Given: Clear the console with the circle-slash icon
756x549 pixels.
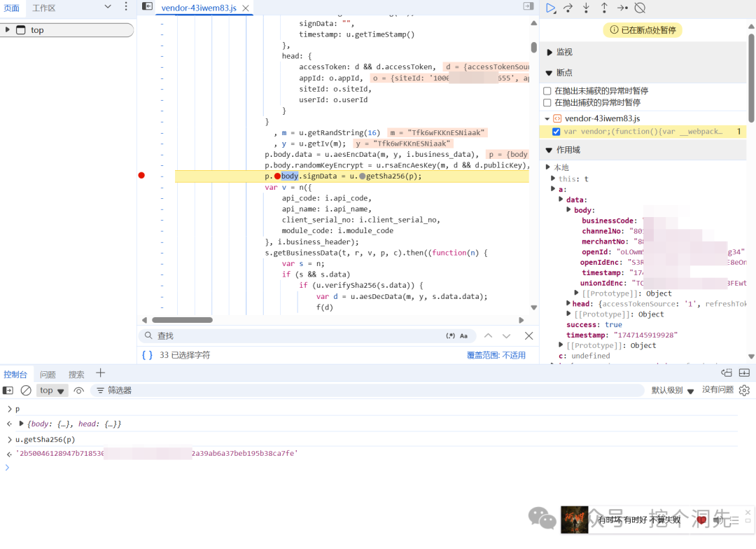Looking at the screenshot, I should pyautogui.click(x=26, y=390).
